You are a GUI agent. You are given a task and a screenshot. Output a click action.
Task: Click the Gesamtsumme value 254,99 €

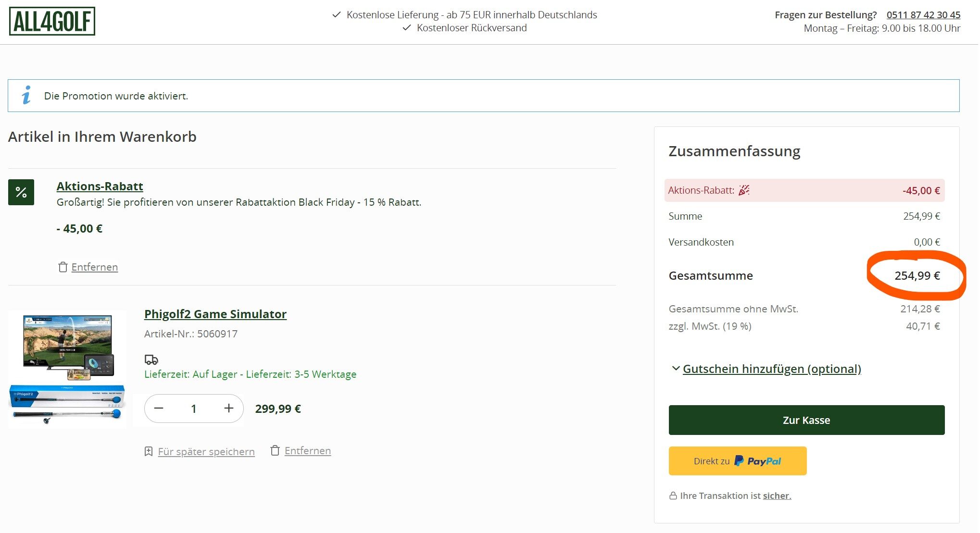[917, 276]
